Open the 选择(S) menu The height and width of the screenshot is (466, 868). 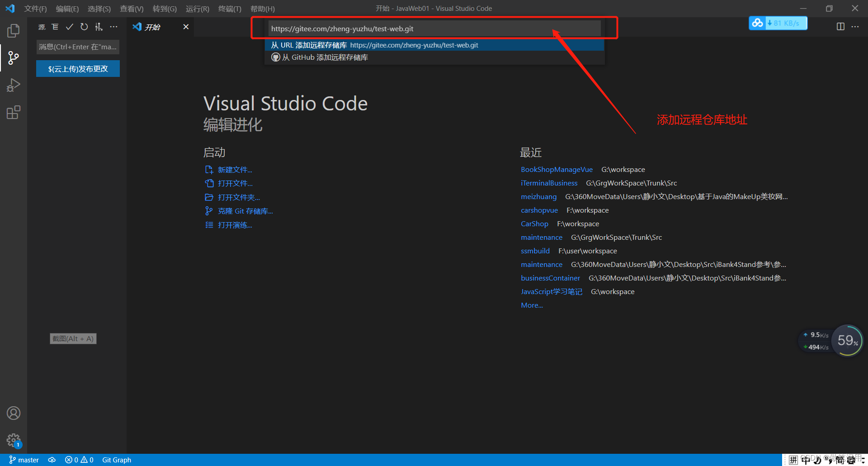99,9
